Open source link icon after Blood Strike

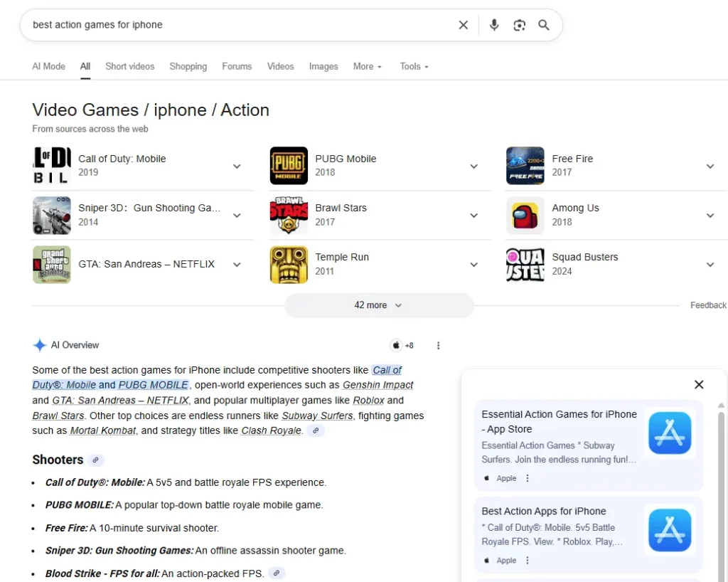pyautogui.click(x=277, y=573)
